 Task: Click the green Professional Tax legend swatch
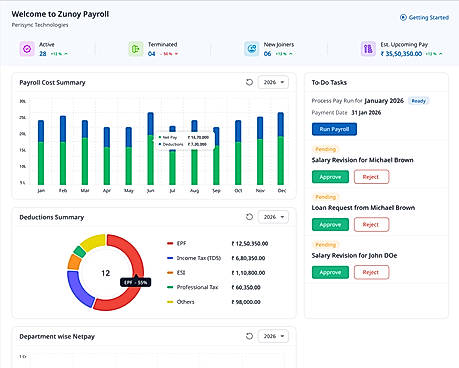pos(170,287)
